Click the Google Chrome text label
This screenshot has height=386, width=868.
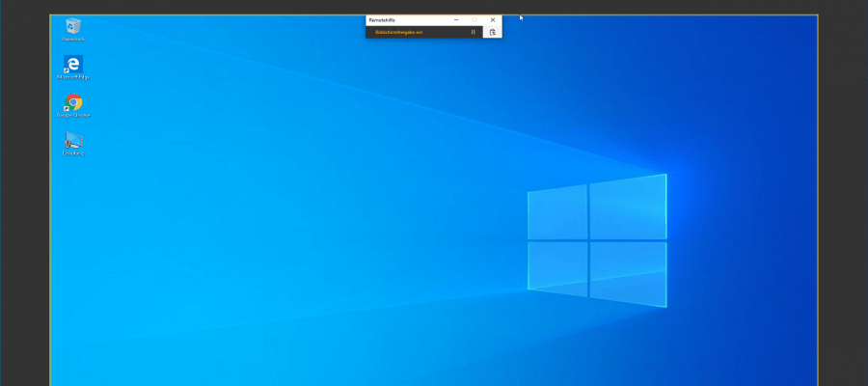[x=73, y=115]
